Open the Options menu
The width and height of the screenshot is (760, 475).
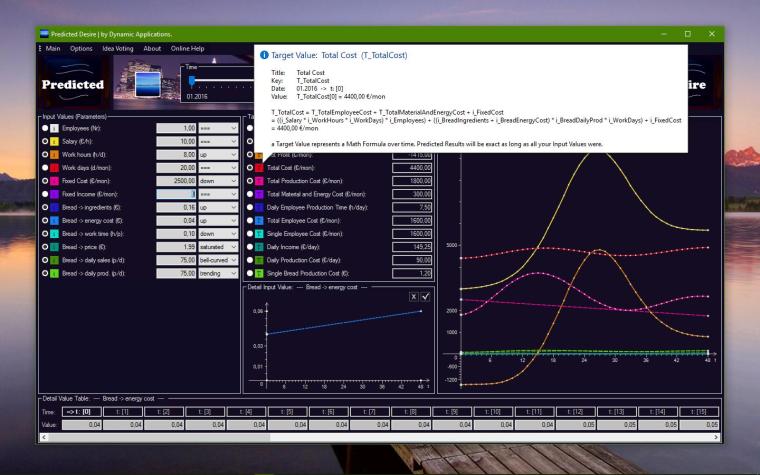pyautogui.click(x=81, y=48)
